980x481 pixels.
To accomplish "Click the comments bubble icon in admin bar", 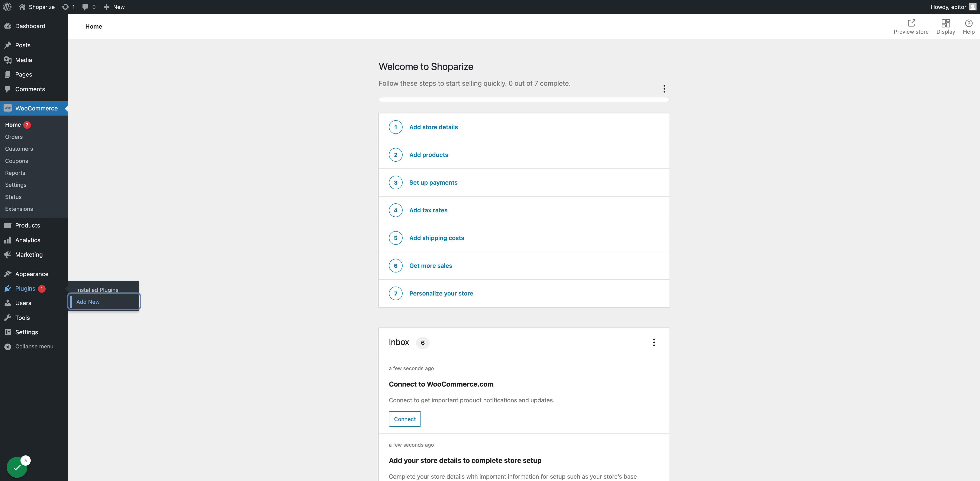I will pos(85,7).
